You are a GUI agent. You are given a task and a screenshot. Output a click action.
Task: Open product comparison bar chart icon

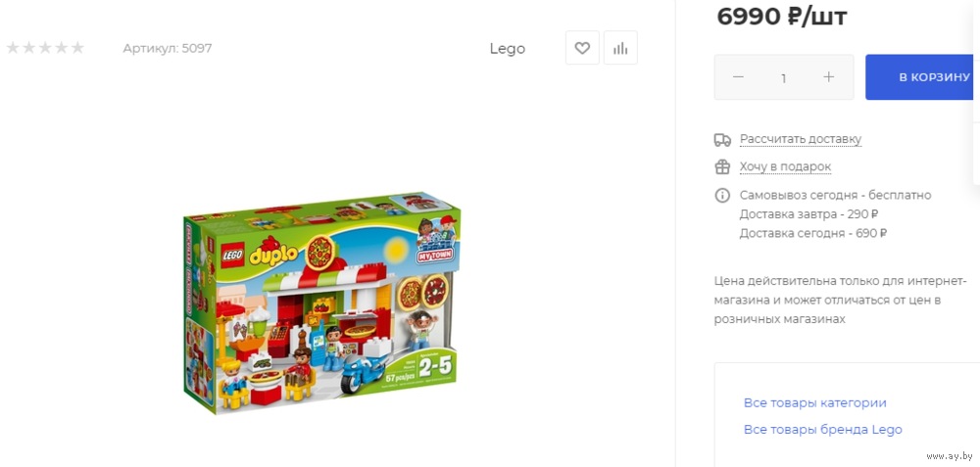(620, 48)
